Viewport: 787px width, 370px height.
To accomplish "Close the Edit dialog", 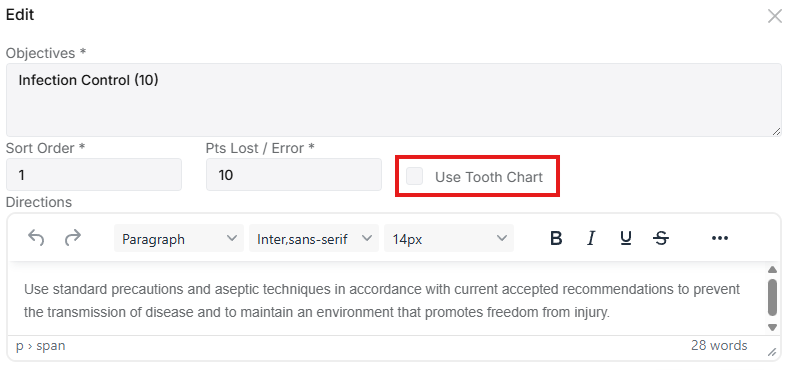I will pos(774,16).
